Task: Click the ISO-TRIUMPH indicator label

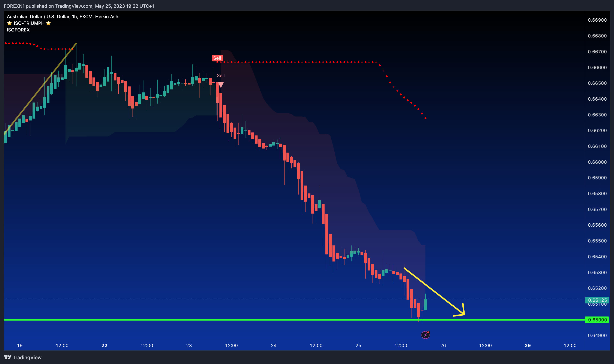Action: (x=29, y=23)
